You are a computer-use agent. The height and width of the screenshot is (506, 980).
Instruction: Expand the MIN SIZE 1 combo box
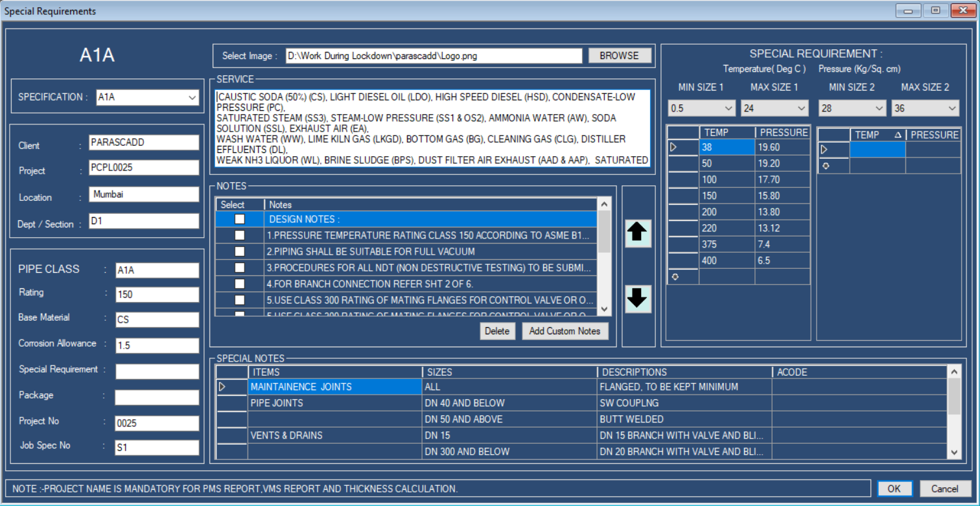pos(729,108)
